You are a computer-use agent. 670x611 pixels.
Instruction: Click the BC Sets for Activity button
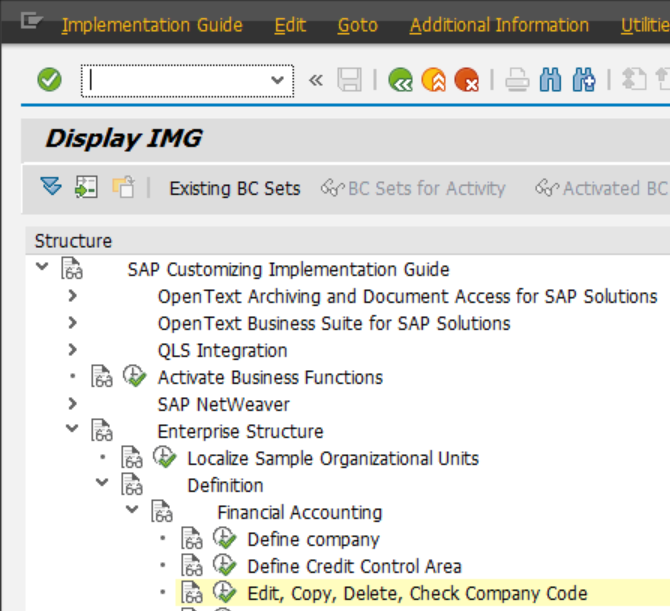coord(413,188)
